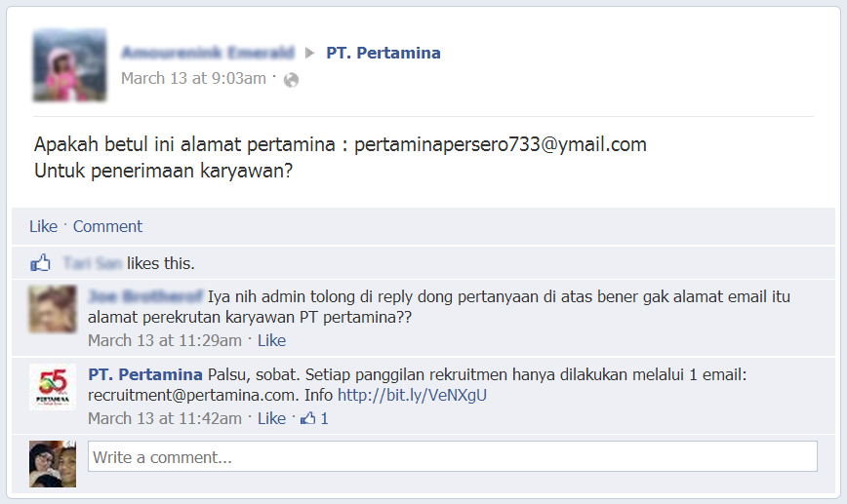Like the 11:29am comment
Image resolution: width=847 pixels, height=504 pixels.
coord(271,340)
